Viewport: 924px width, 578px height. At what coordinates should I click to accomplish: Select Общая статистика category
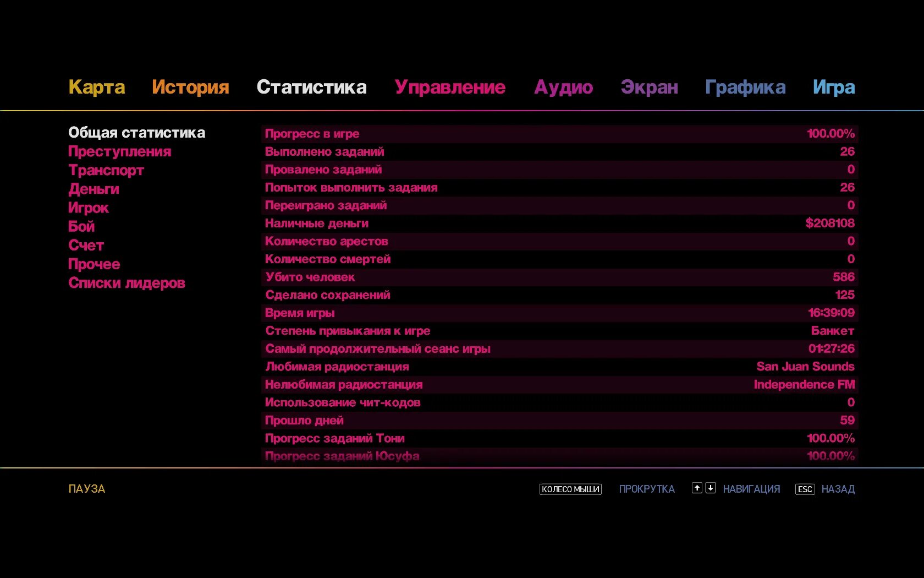tap(136, 133)
